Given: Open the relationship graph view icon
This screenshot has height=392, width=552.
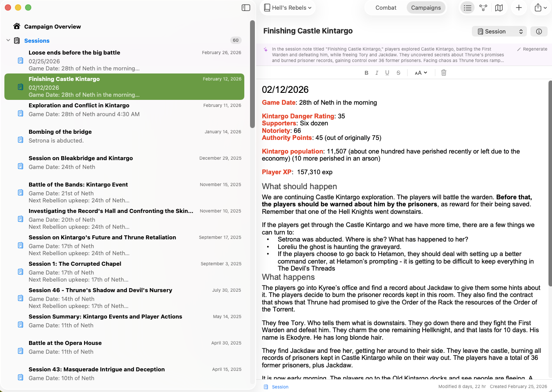Looking at the screenshot, I should 483,8.
